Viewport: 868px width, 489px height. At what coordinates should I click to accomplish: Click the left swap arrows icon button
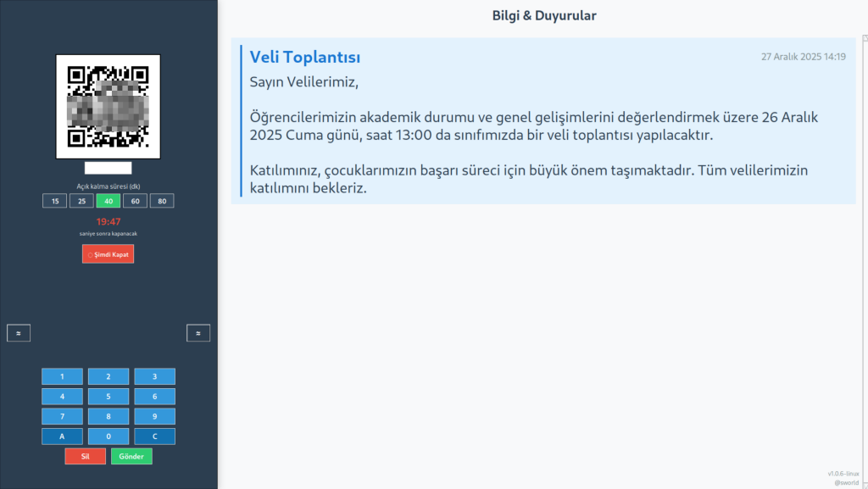point(19,333)
